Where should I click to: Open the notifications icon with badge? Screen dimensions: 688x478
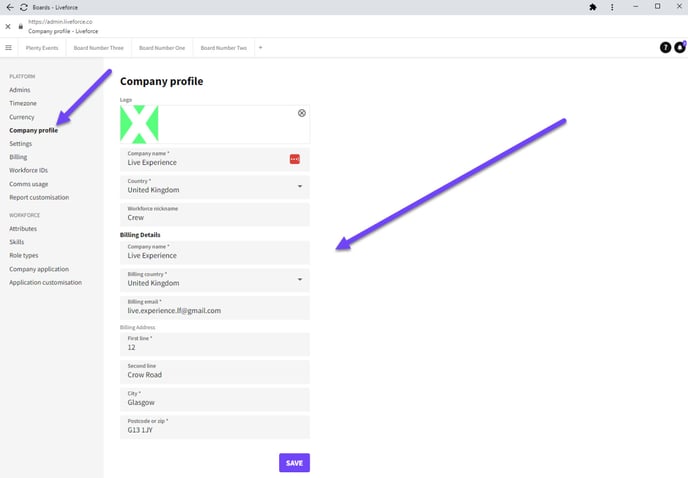click(x=680, y=47)
